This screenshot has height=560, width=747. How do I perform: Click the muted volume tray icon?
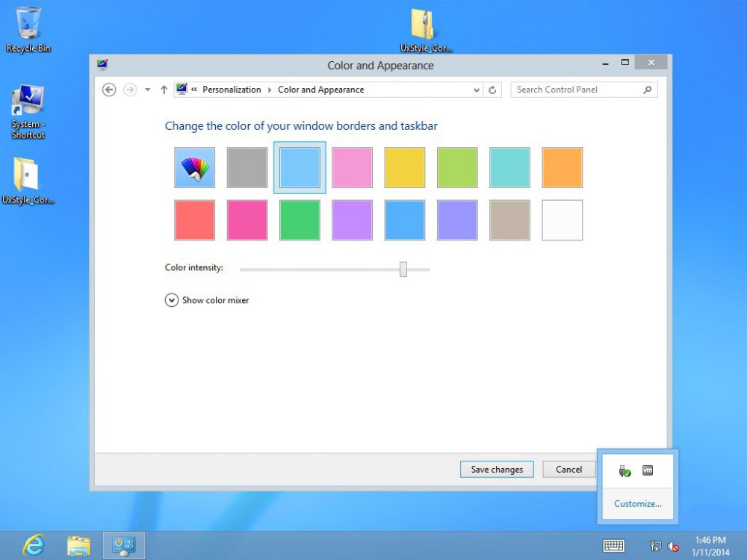click(x=673, y=546)
